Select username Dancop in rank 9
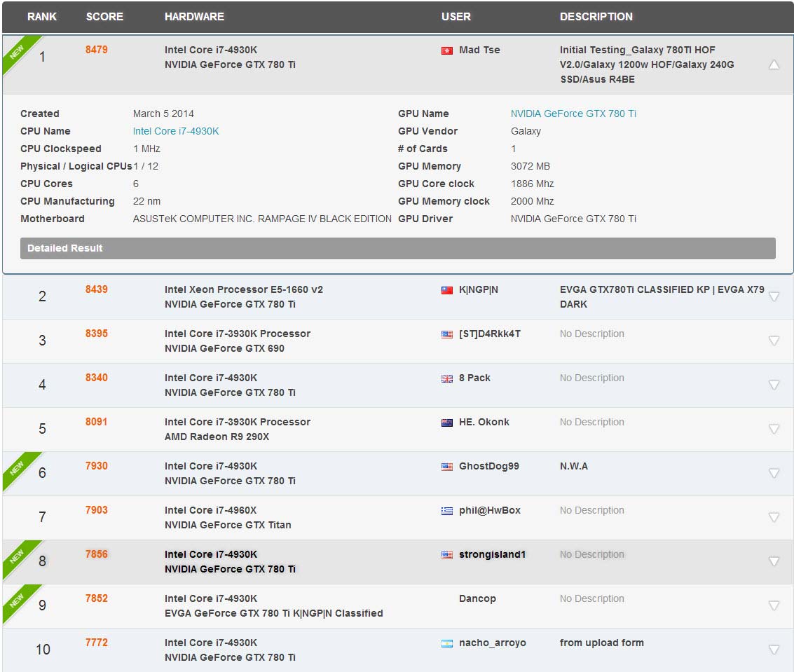 [477, 598]
